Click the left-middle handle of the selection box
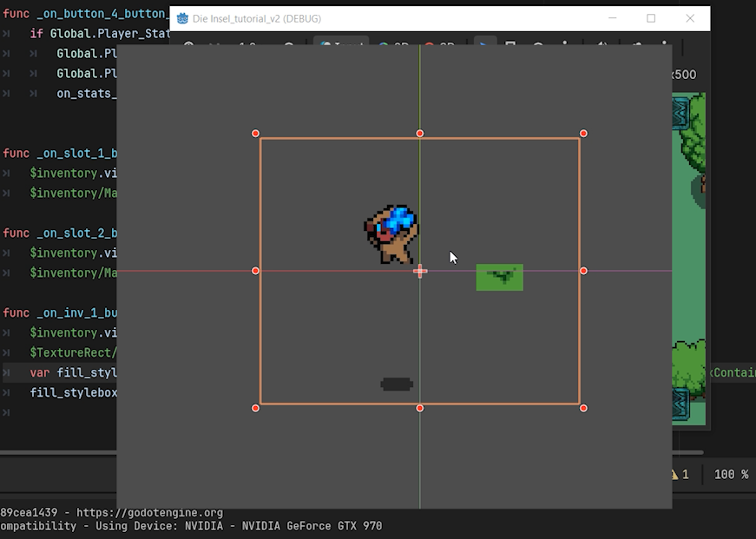 click(255, 271)
